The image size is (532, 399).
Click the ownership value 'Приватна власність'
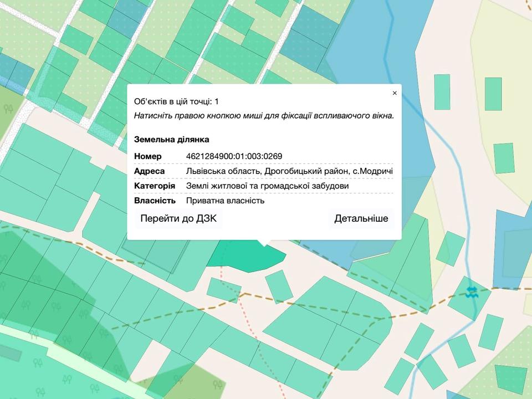pos(225,201)
